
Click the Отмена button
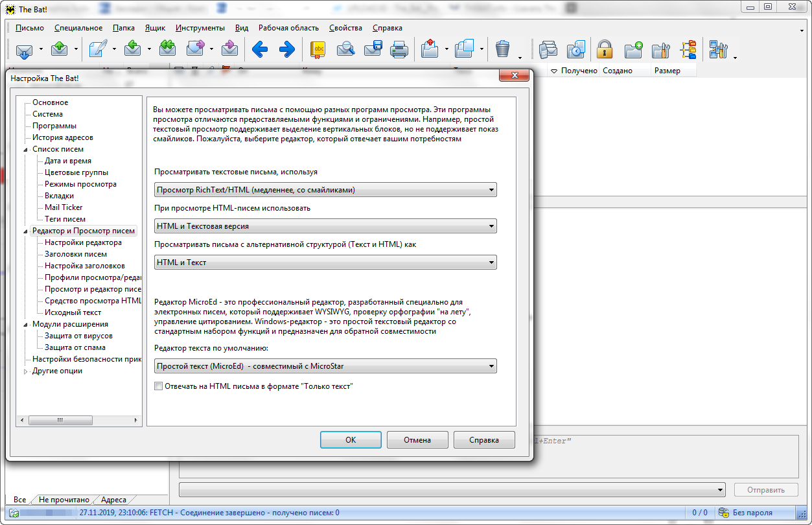click(x=417, y=439)
